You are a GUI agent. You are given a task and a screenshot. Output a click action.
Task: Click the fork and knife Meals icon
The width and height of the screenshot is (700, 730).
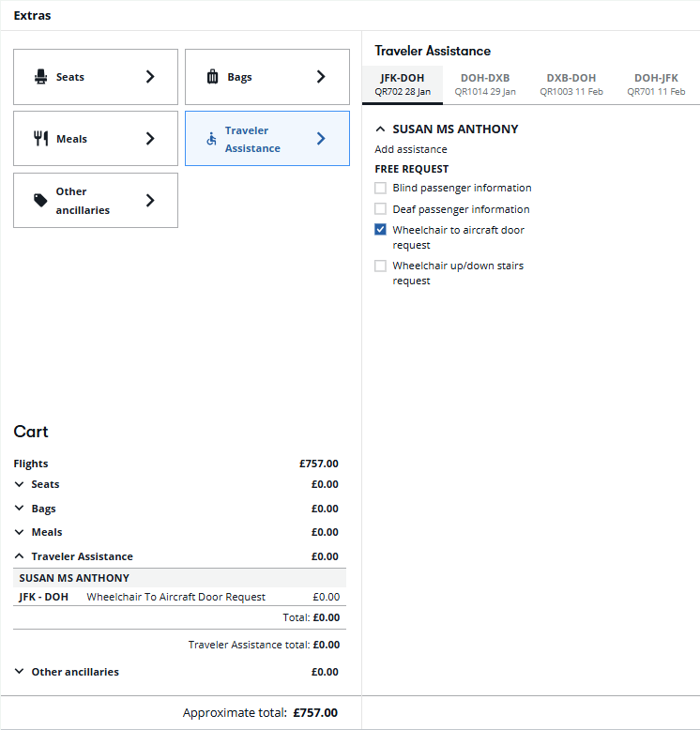tap(40, 139)
